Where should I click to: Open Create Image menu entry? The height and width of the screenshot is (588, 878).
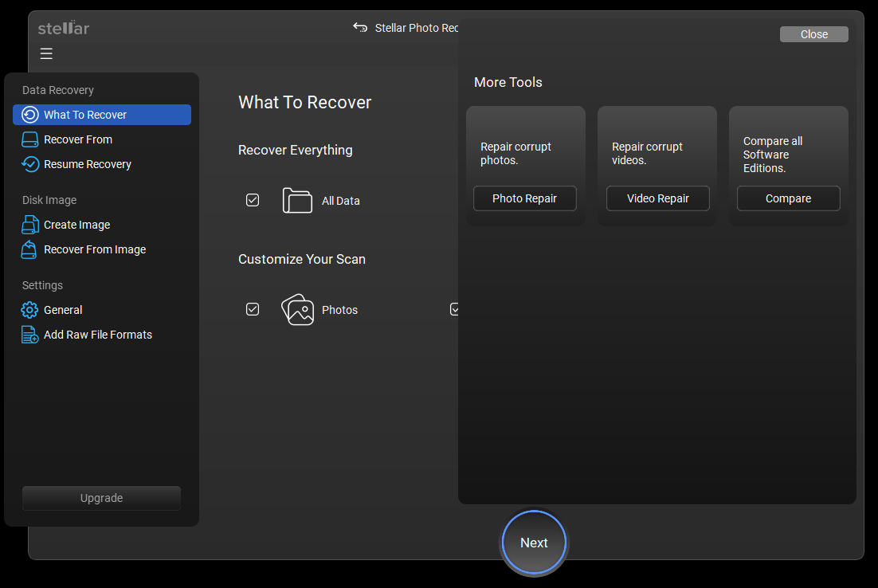[102, 225]
